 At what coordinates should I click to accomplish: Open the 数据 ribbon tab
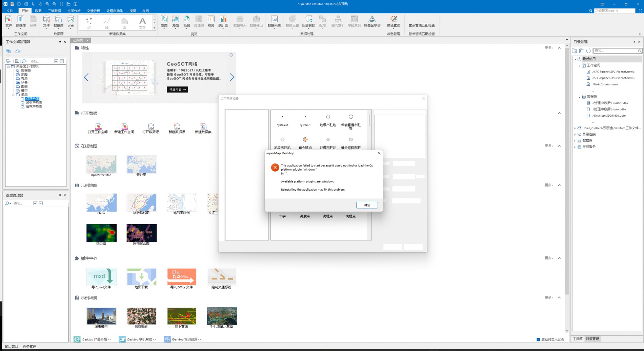coord(38,11)
